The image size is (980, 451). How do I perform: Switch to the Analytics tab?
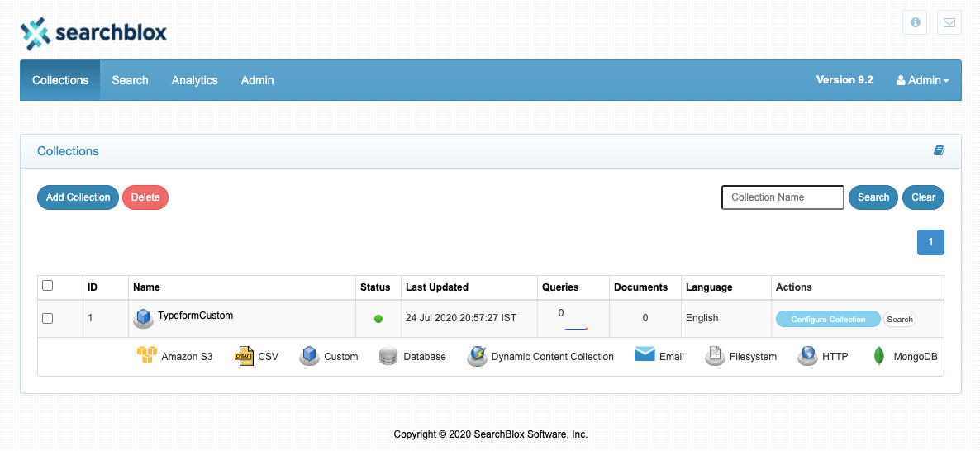(194, 80)
